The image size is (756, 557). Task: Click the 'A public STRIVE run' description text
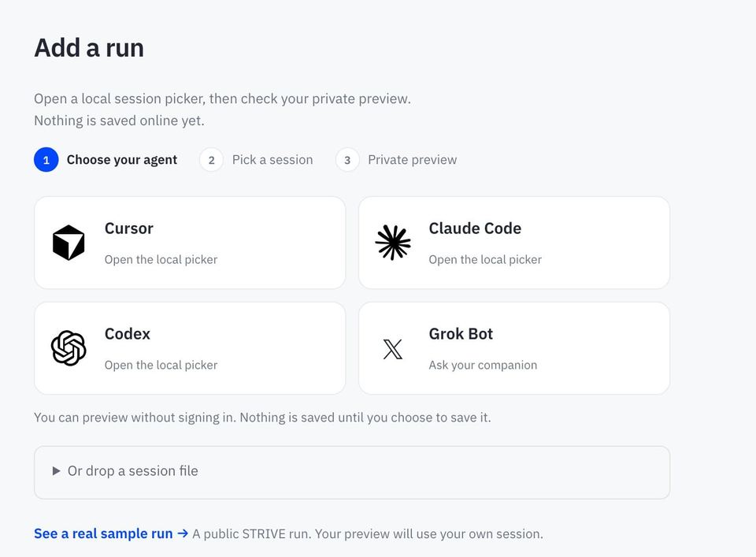click(x=368, y=534)
